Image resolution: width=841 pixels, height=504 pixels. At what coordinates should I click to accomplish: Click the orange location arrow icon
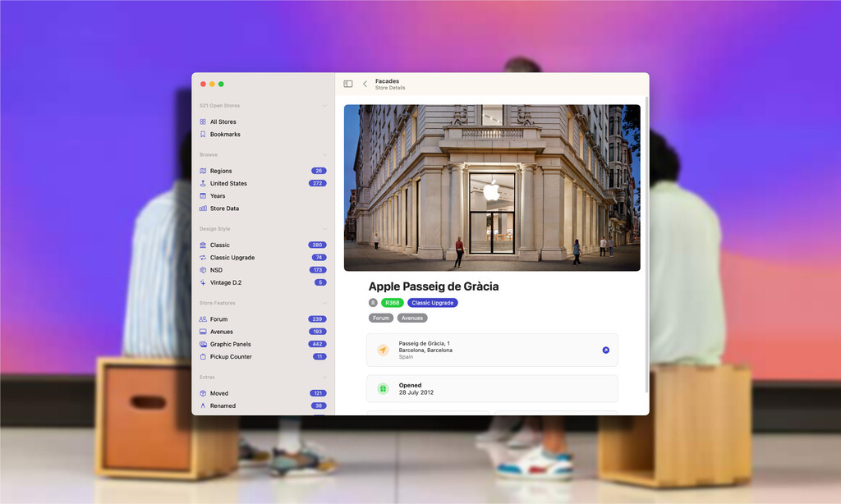tap(383, 351)
